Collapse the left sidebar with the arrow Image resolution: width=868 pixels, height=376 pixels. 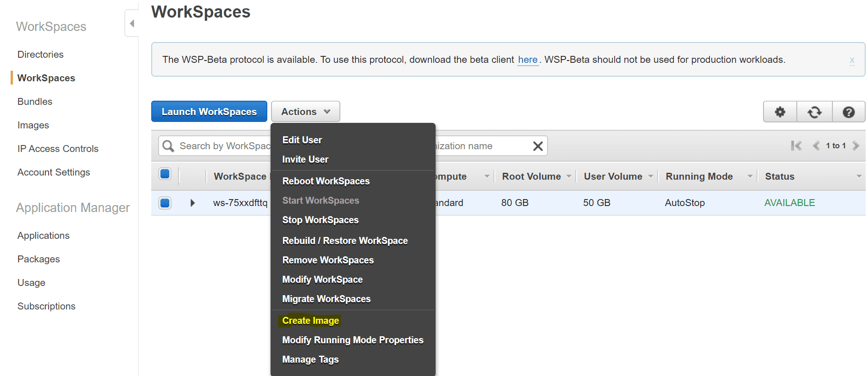point(132,24)
